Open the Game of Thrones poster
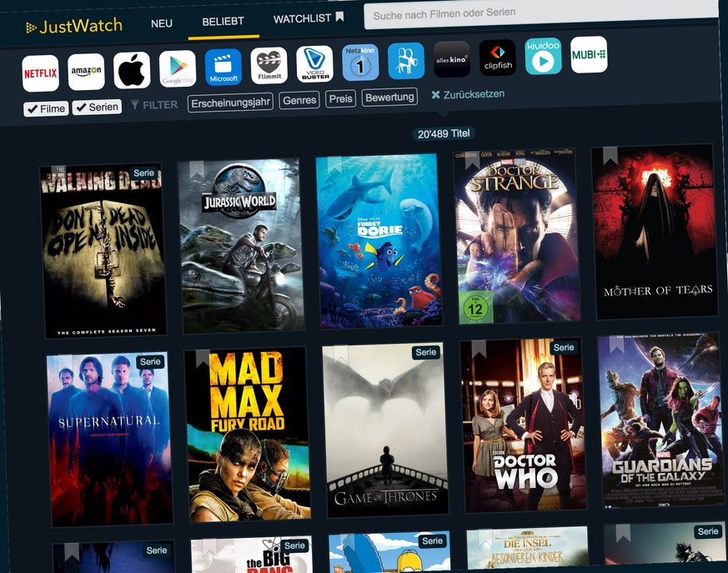The height and width of the screenshot is (573, 728). point(385,430)
